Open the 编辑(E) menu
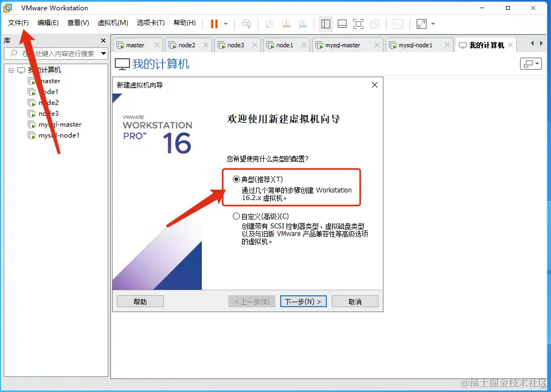The width and height of the screenshot is (551, 392). (48, 23)
